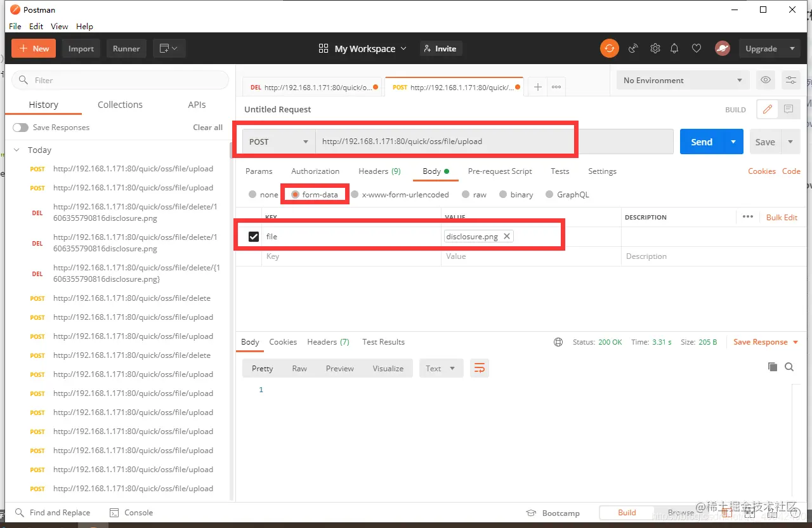Click the New button

[34, 48]
